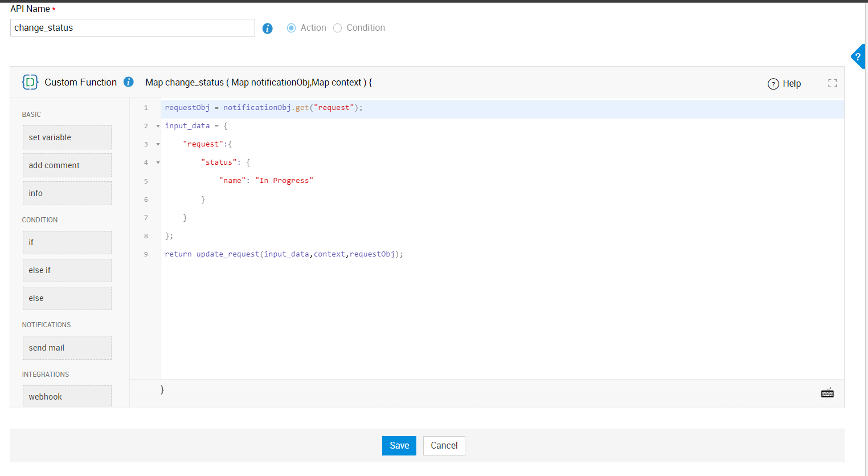Open the blue help side tab
This screenshot has width=868, height=476.
[x=858, y=57]
